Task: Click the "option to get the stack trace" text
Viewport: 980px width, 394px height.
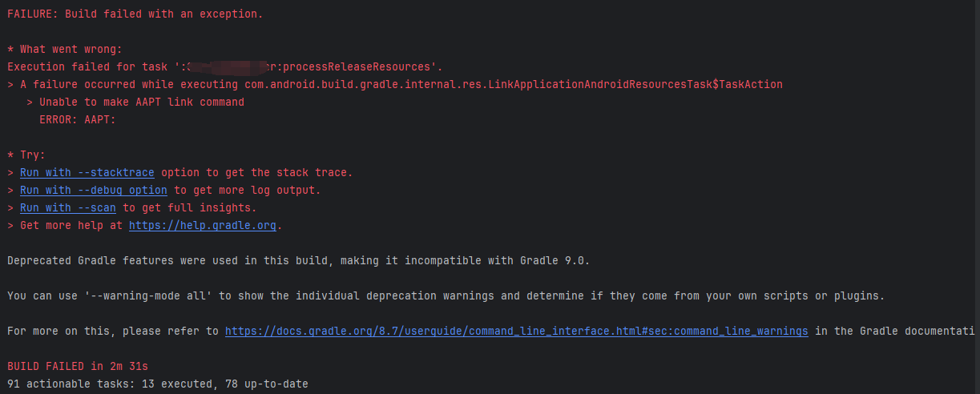Action: point(256,172)
